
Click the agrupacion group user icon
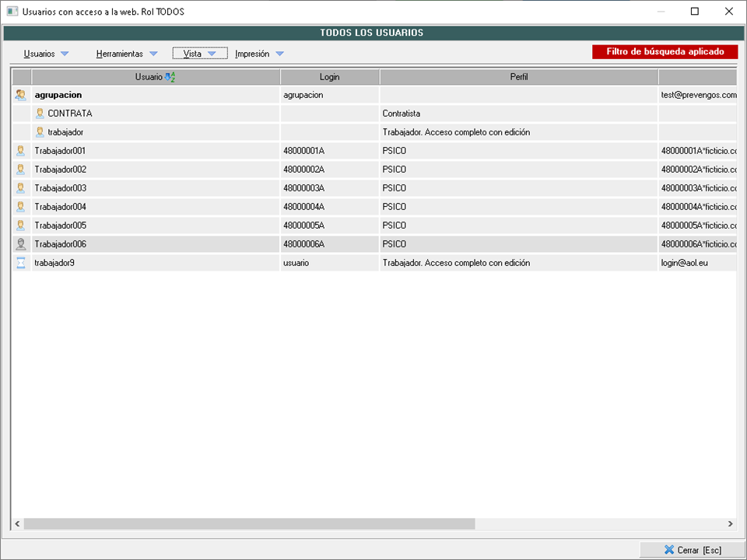click(x=21, y=95)
